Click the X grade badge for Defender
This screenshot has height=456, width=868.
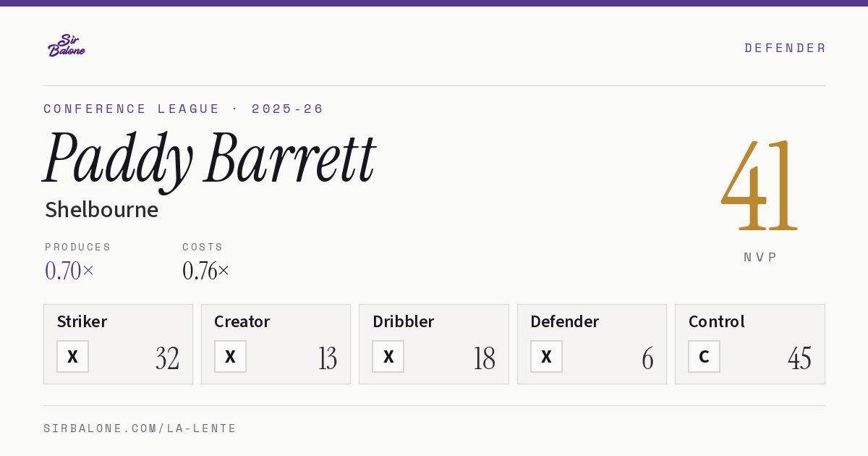(546, 356)
